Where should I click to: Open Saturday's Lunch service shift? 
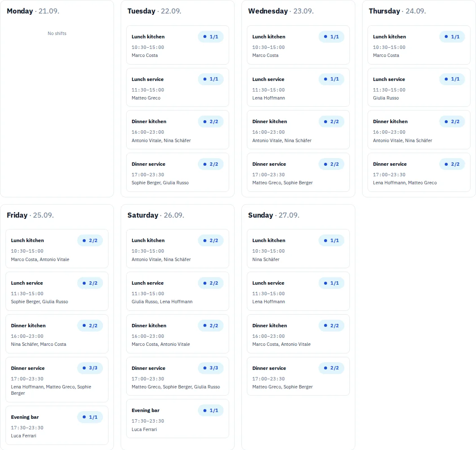[x=178, y=291]
